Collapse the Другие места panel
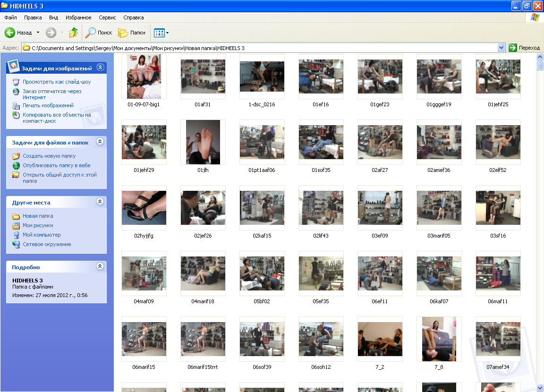 click(100, 202)
